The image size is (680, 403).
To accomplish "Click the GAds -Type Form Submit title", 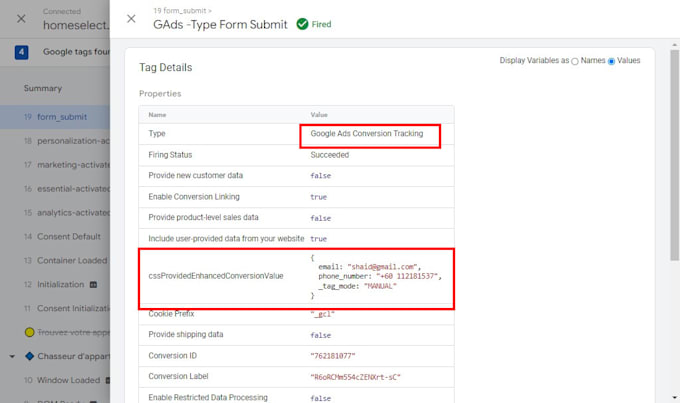I will click(x=220, y=25).
